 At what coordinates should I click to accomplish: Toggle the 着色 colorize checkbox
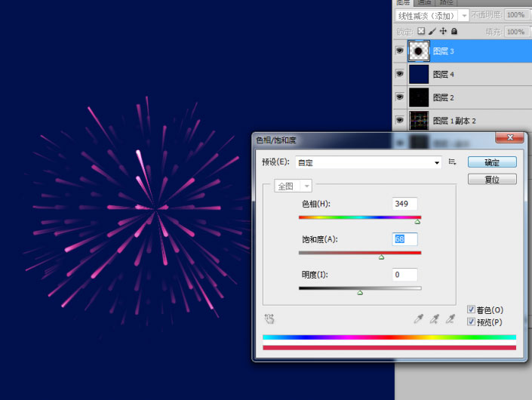472,310
